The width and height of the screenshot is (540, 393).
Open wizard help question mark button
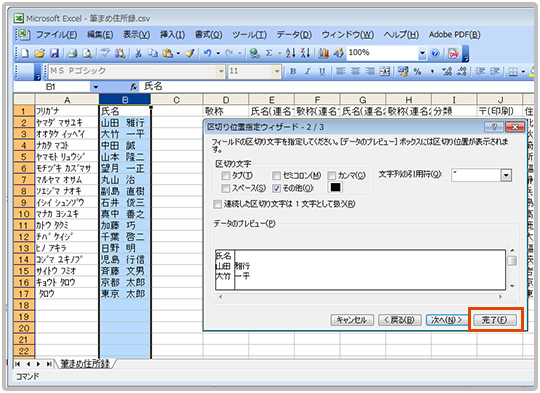(494, 127)
